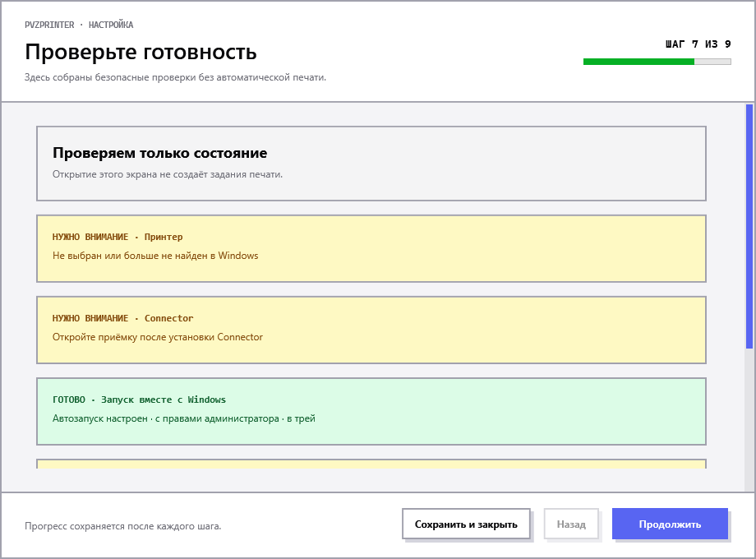Click the PVZPRINTER · НАСТРОЙКА breadcrumb

pos(79,25)
